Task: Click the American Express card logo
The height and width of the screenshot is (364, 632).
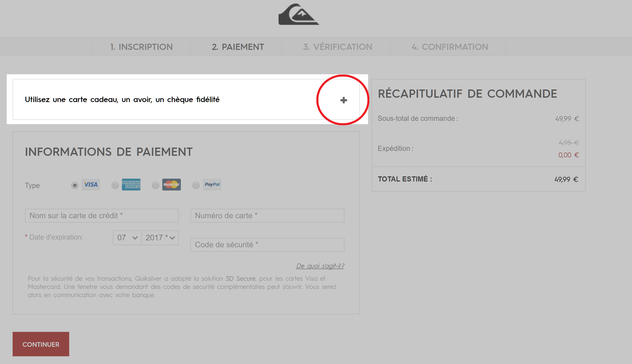Action: [131, 185]
